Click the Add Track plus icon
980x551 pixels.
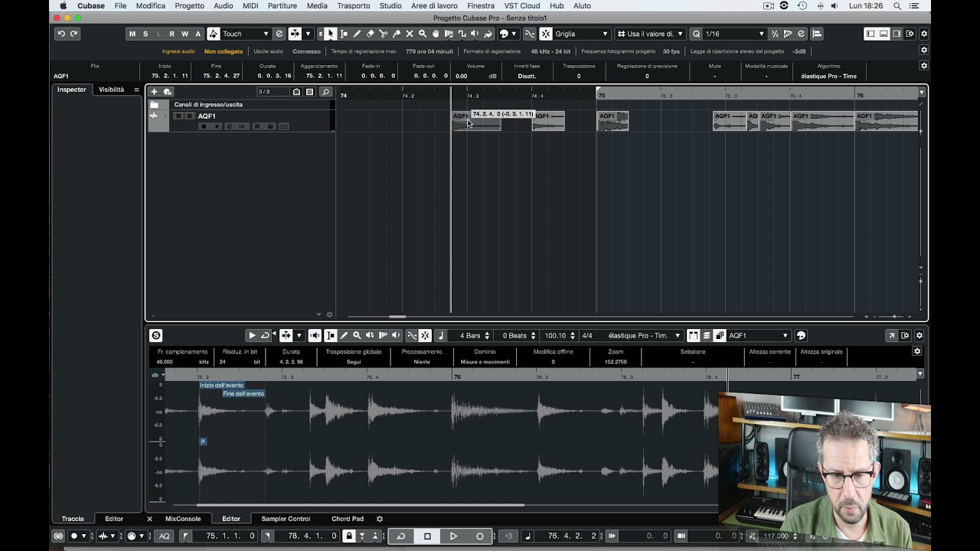pyautogui.click(x=154, y=92)
